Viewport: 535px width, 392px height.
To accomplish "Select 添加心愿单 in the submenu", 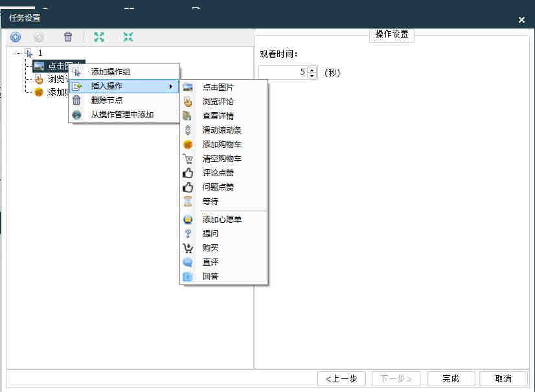I will (x=224, y=220).
